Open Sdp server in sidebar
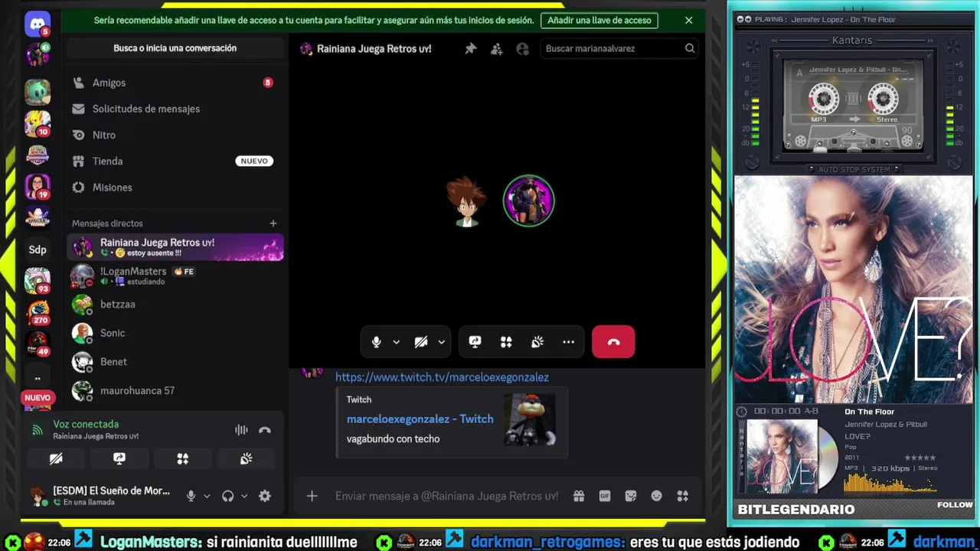This screenshot has width=980, height=551. tap(37, 249)
